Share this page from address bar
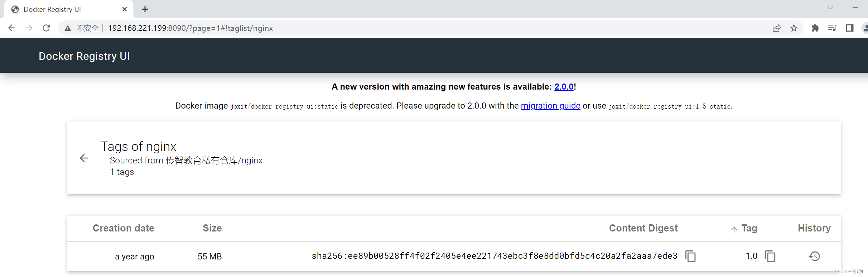This screenshot has height=277, width=868. click(776, 28)
